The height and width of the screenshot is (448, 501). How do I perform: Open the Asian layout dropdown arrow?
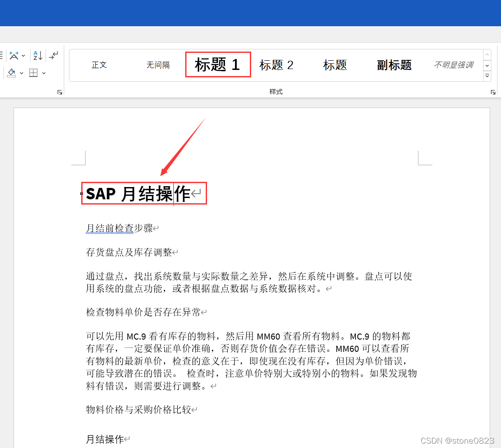(23, 56)
